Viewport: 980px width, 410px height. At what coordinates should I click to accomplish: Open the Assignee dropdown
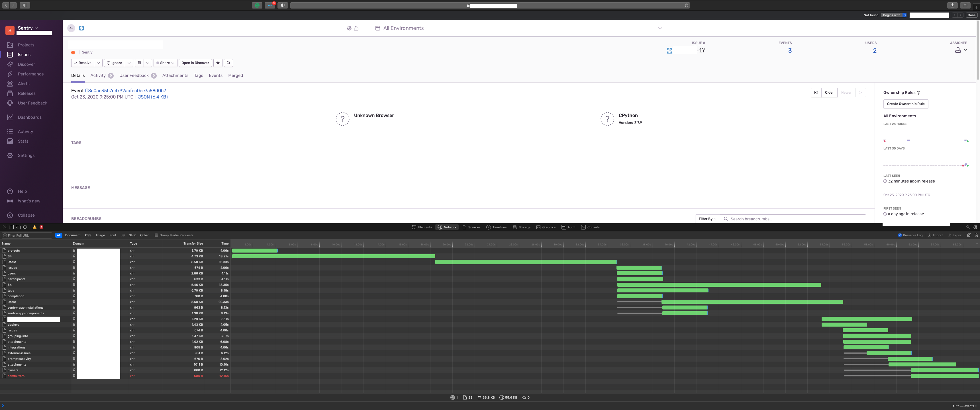tap(961, 50)
